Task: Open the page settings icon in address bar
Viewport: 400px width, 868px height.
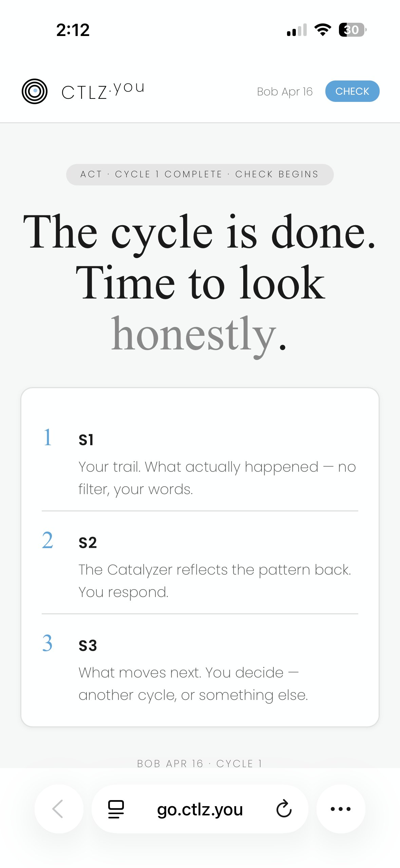Action: click(x=115, y=809)
